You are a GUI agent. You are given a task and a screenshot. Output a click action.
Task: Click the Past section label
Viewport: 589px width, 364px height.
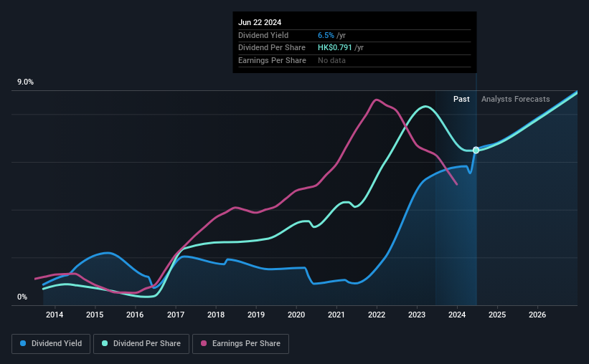[x=461, y=99]
